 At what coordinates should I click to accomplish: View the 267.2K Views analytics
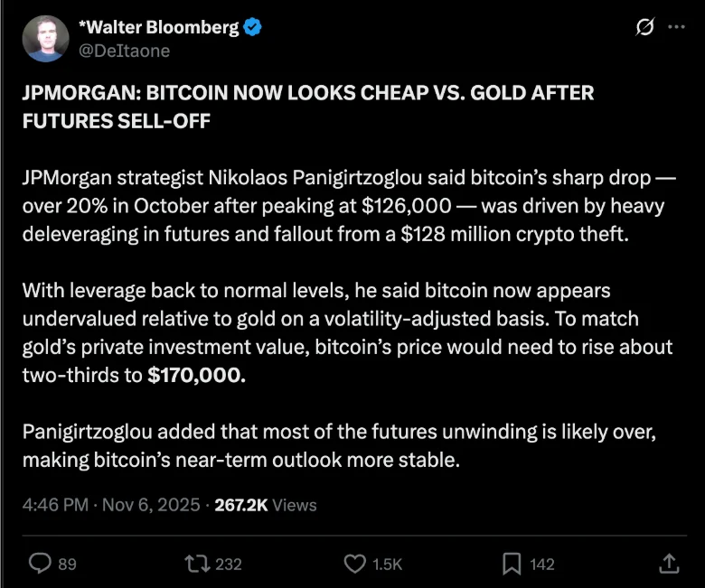[x=265, y=505]
